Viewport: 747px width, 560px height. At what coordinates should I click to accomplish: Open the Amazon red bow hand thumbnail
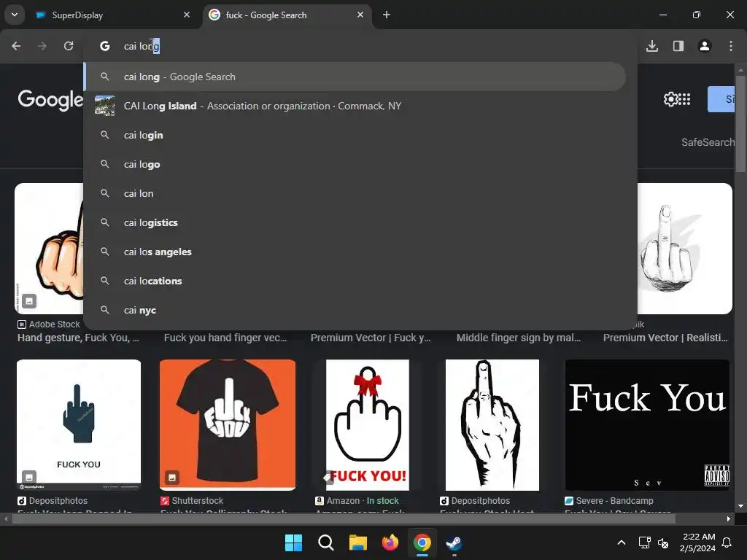tap(368, 425)
